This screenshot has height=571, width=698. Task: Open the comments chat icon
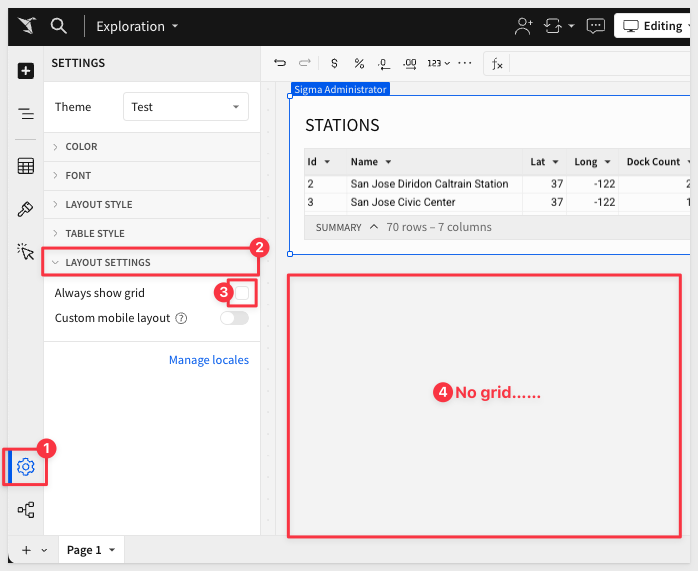pos(595,26)
